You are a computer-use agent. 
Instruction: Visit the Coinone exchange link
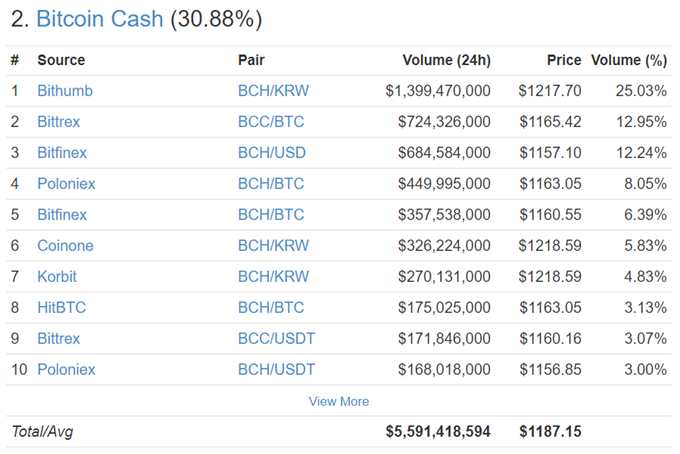click(x=65, y=245)
